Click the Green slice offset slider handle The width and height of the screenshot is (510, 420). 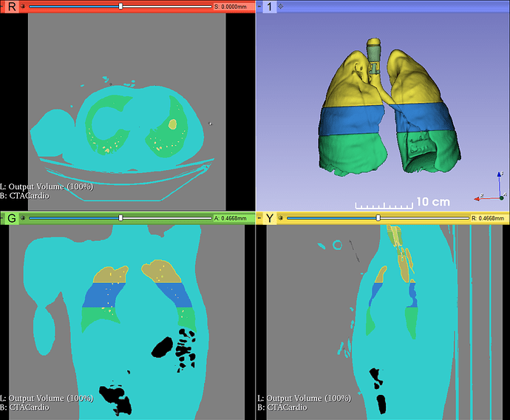[120, 218]
